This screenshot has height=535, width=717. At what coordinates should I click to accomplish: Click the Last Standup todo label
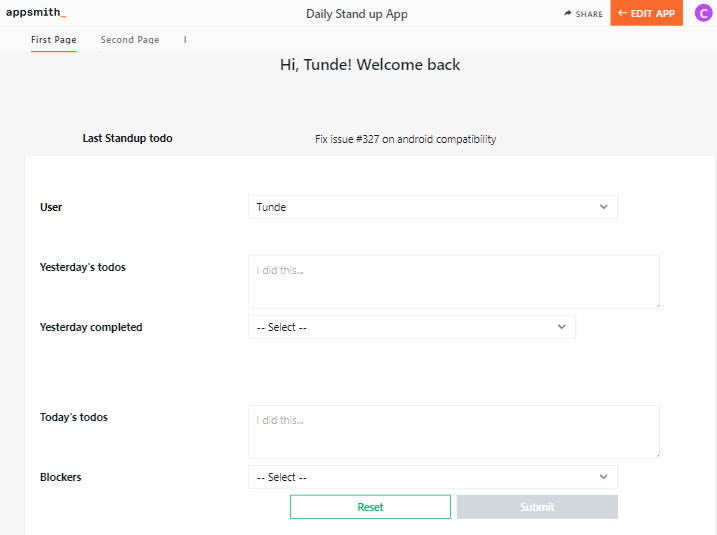(127, 138)
